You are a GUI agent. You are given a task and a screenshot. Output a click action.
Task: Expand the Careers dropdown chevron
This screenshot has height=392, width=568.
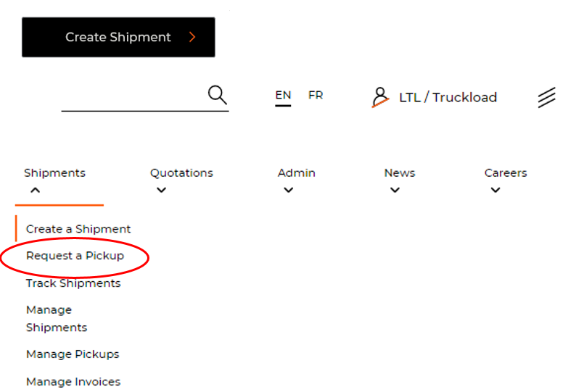(x=495, y=191)
